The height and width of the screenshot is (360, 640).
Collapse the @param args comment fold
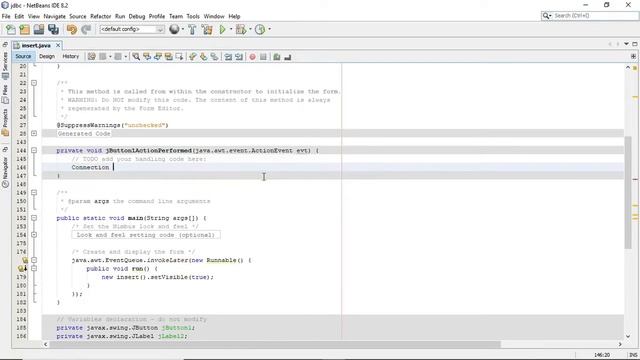tap(34, 193)
